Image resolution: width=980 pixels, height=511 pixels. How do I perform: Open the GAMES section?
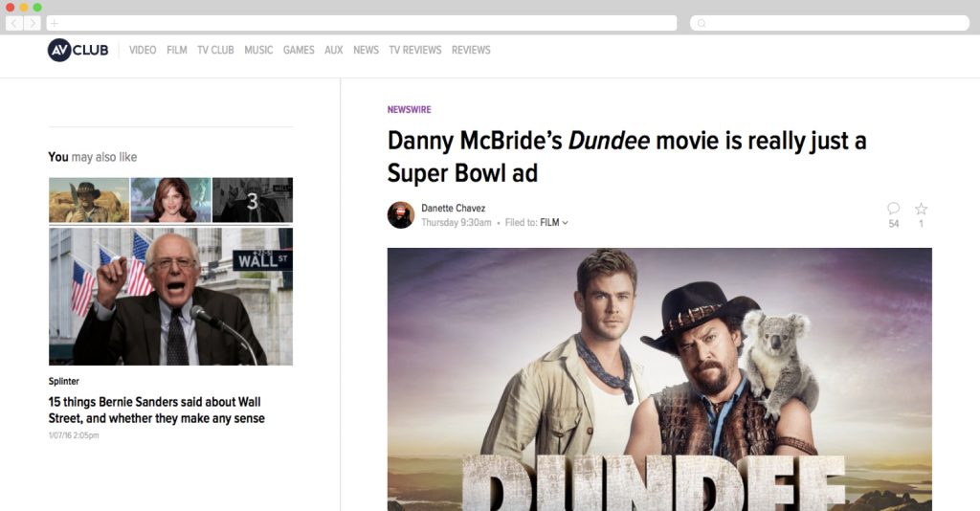tap(299, 50)
